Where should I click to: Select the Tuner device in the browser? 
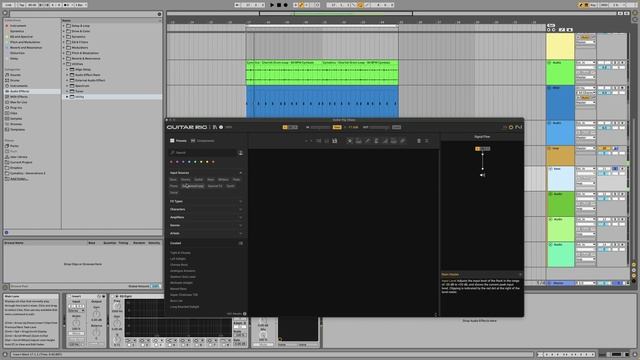(79, 91)
